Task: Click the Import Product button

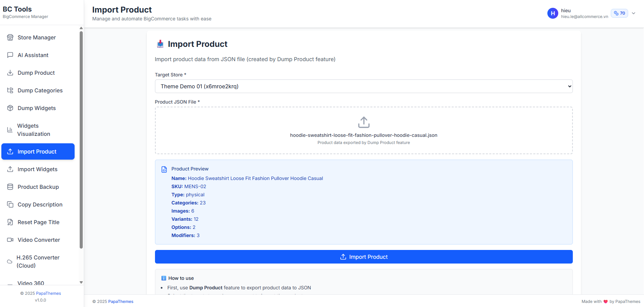Action: (x=364, y=257)
